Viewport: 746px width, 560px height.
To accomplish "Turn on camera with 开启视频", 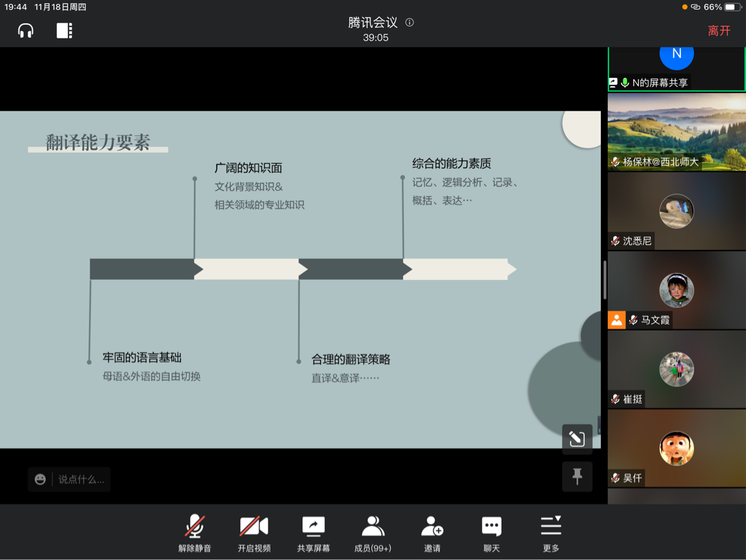I will 254,533.
